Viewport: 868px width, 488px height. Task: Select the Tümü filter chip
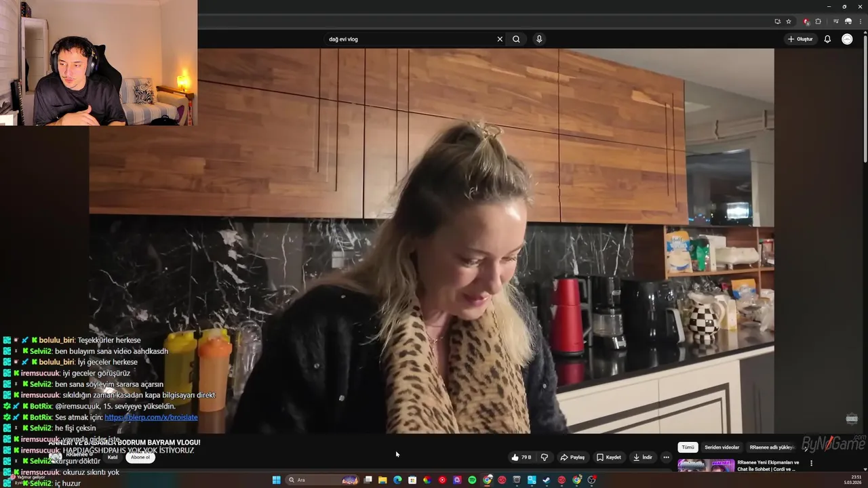(688, 447)
